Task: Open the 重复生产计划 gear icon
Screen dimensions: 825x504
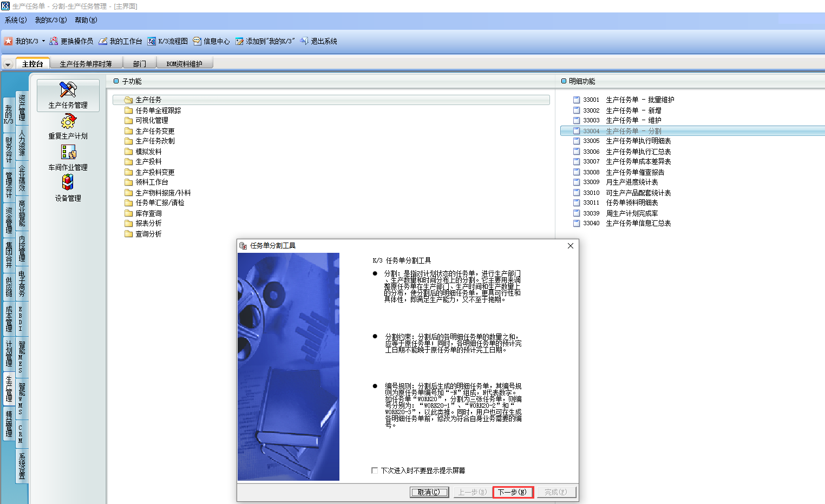Action: (x=68, y=122)
